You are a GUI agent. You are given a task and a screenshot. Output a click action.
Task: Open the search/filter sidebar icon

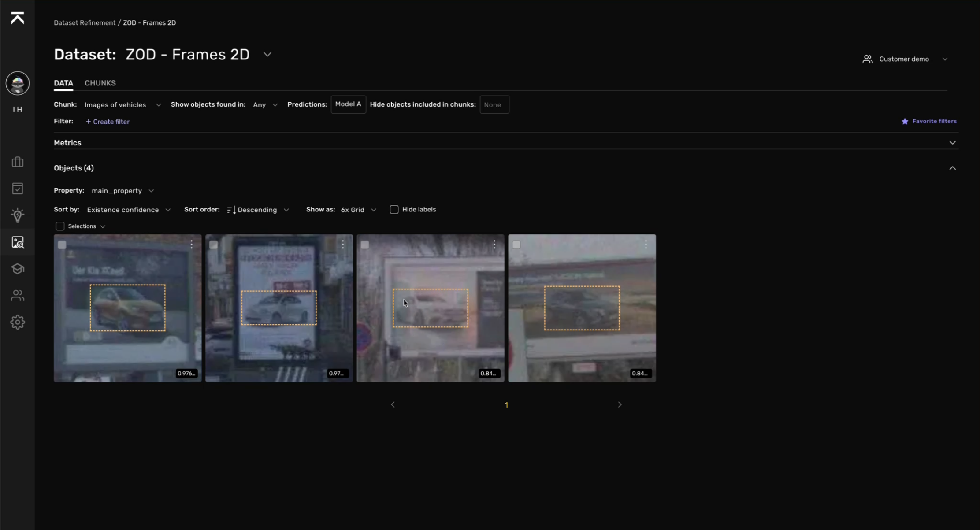point(18,242)
